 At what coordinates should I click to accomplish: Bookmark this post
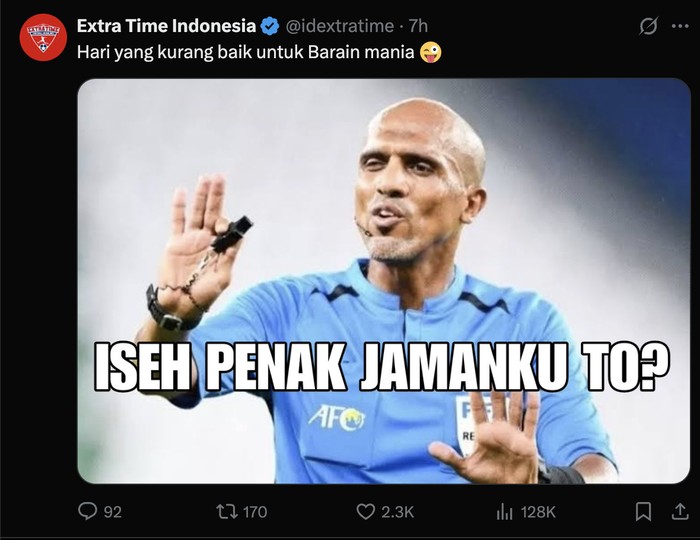point(643,511)
